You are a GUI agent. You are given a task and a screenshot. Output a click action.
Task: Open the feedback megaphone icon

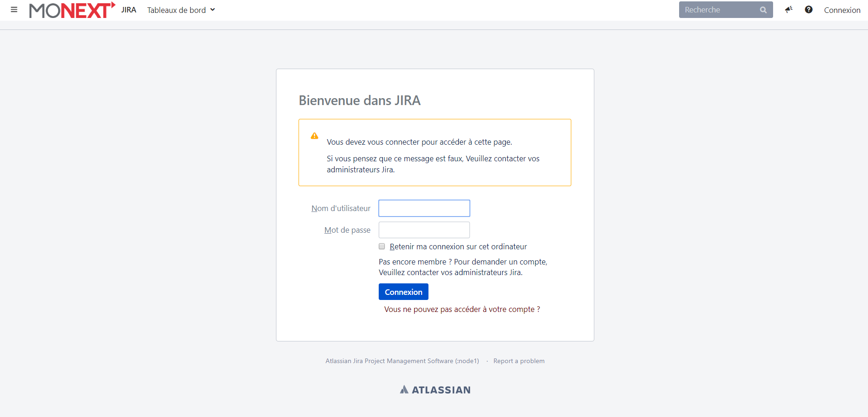tap(789, 10)
